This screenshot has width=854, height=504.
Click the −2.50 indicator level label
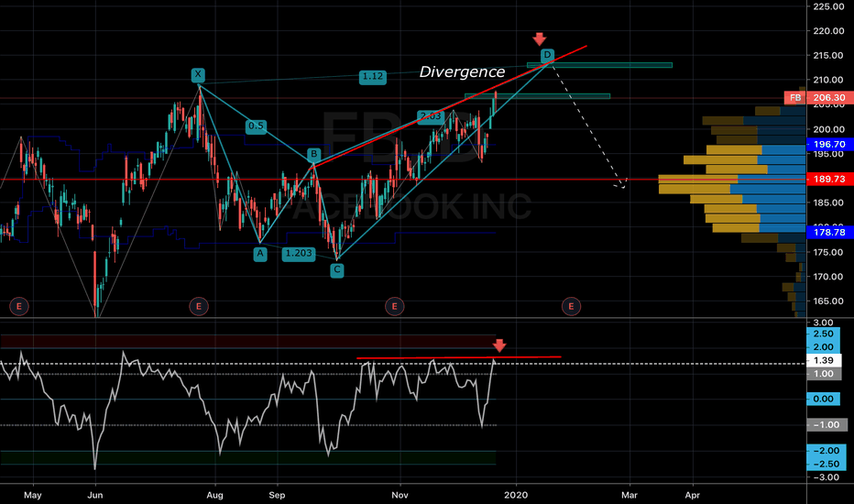pos(827,465)
